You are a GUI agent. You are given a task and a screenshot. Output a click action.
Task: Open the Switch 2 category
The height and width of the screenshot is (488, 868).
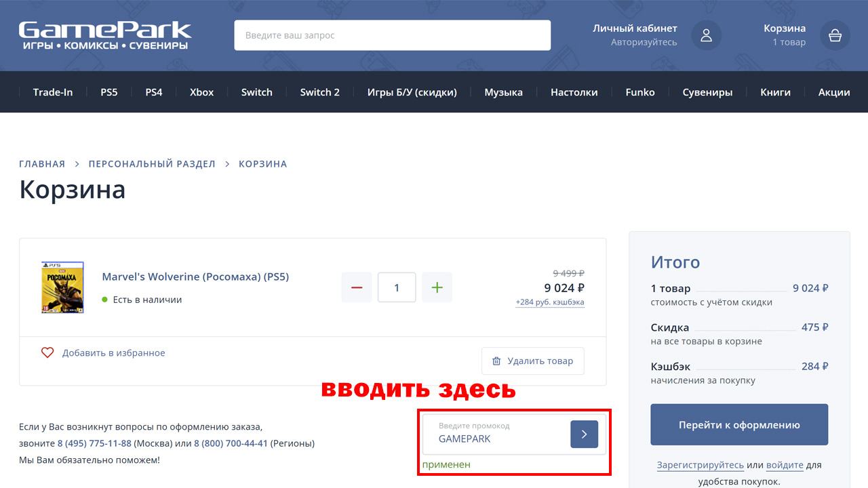(x=320, y=92)
